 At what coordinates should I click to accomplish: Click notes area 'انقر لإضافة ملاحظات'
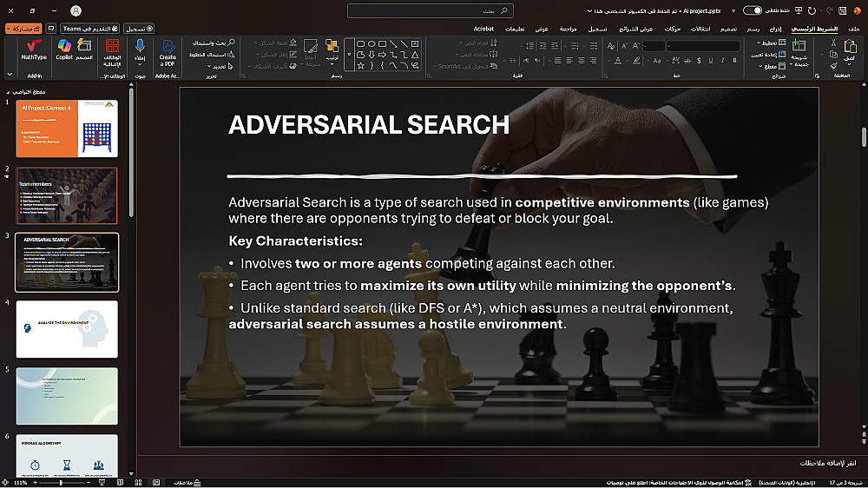click(x=827, y=463)
